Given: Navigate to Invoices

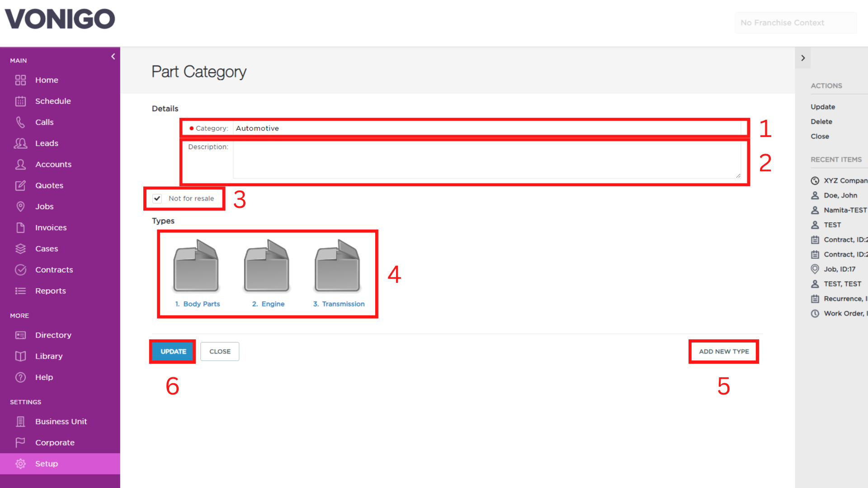Looking at the screenshot, I should coord(51,228).
